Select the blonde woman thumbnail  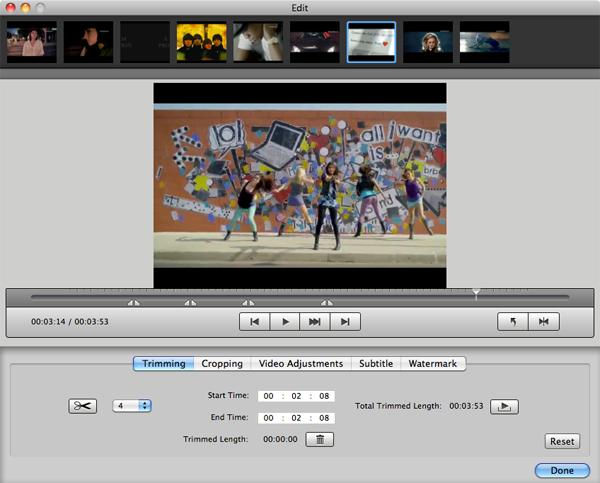pos(428,42)
